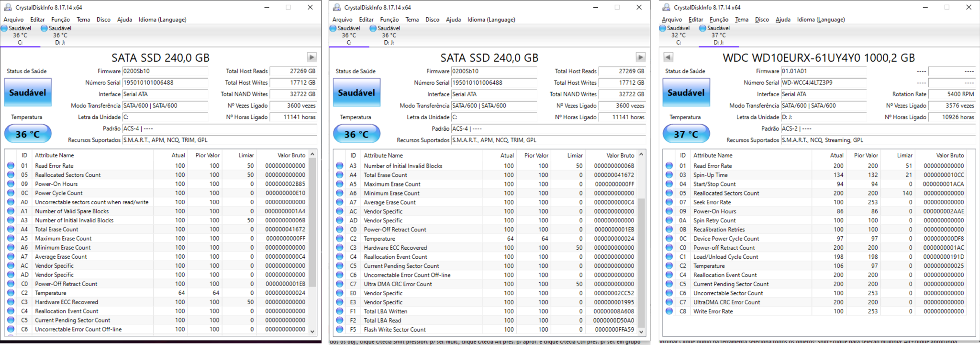Select D: J: disk tab in middle window
980x345 pixels.
click(x=389, y=35)
